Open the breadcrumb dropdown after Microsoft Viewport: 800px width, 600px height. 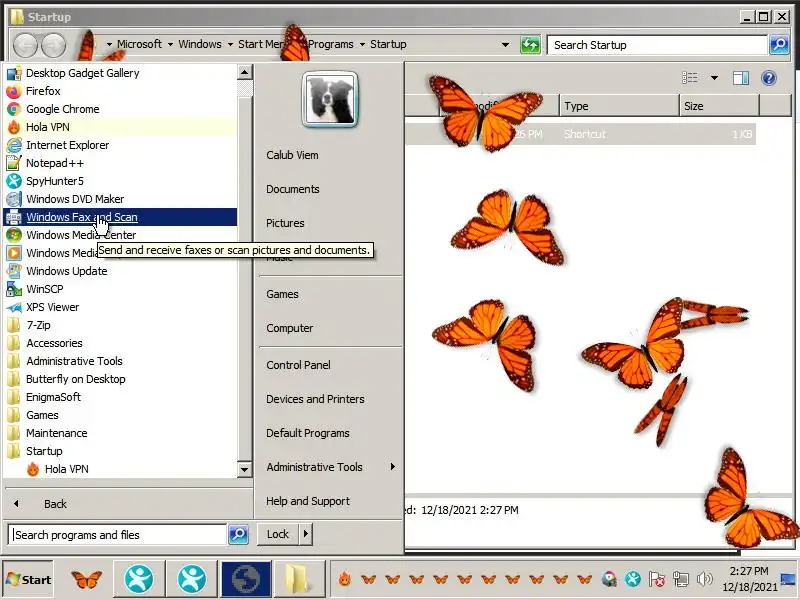tap(170, 44)
